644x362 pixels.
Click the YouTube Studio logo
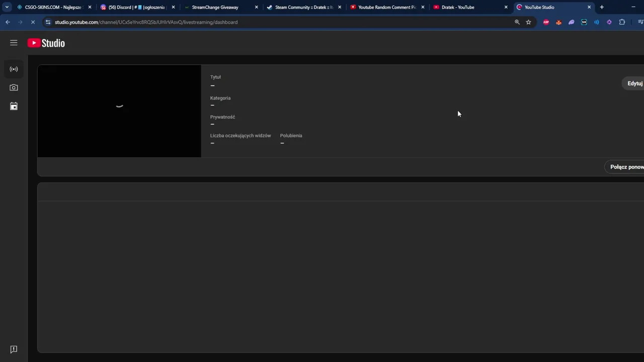46,43
